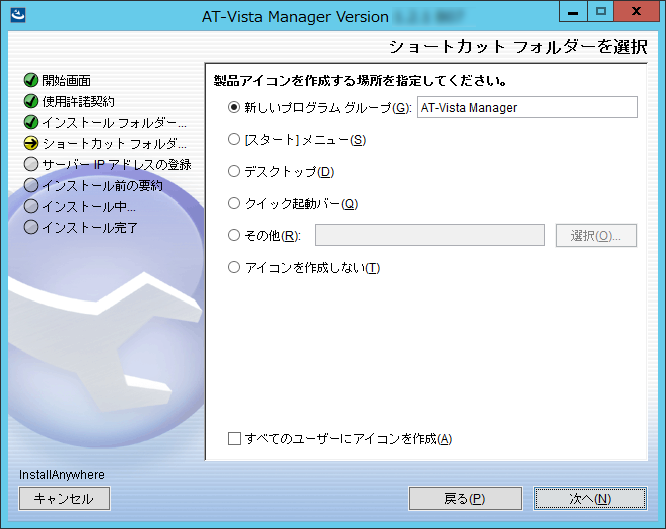Proceed with 次へ(N) button
Image resolution: width=666 pixels, height=529 pixels.
coord(590,498)
